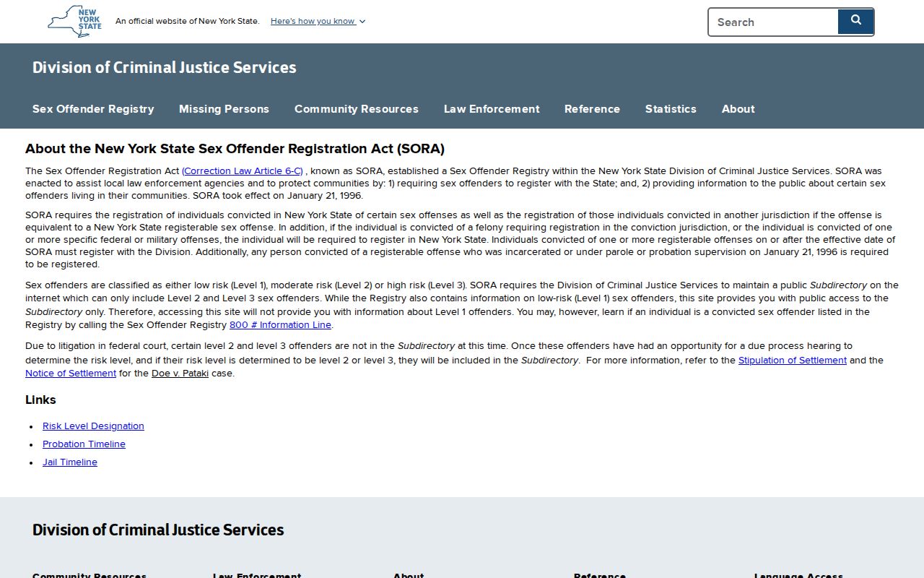
Task: Open the Jail Timeline link
Action: pos(70,462)
